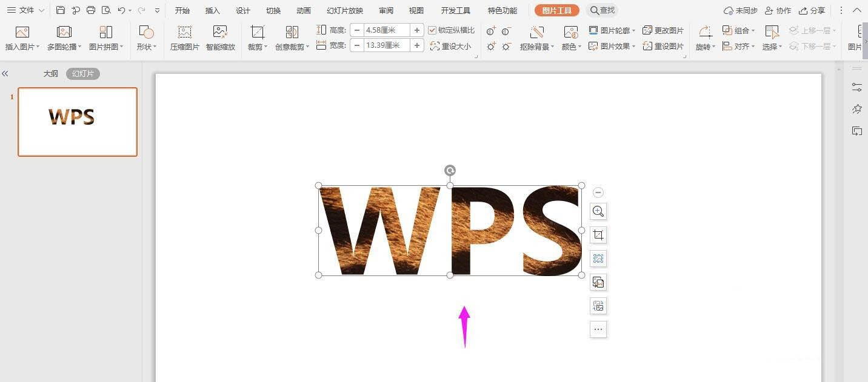Click the Find (查找) search button
The image size is (868, 382).
coord(603,10)
